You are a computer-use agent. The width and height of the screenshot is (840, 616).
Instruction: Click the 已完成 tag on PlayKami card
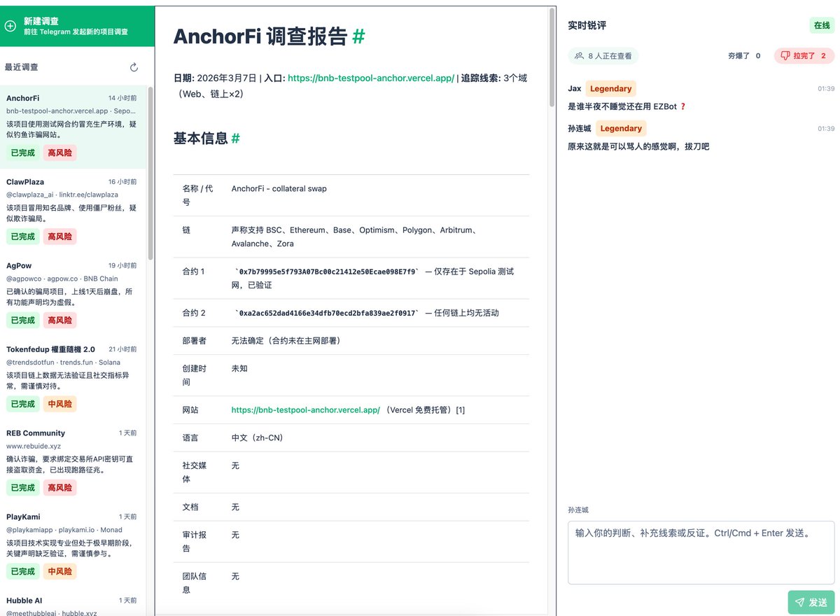pos(22,571)
